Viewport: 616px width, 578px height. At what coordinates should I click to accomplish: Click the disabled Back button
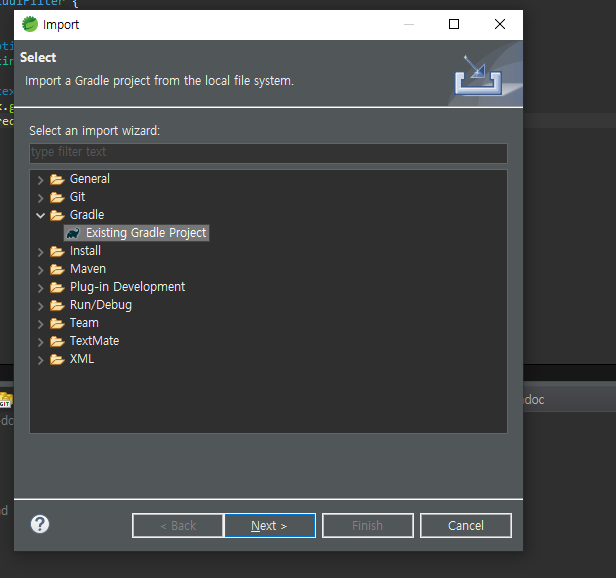(x=178, y=525)
